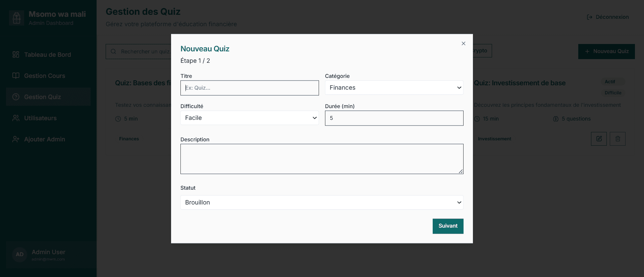This screenshot has height=277, width=644.
Task: Open Utilisateurs in sidebar
Action: (48, 118)
